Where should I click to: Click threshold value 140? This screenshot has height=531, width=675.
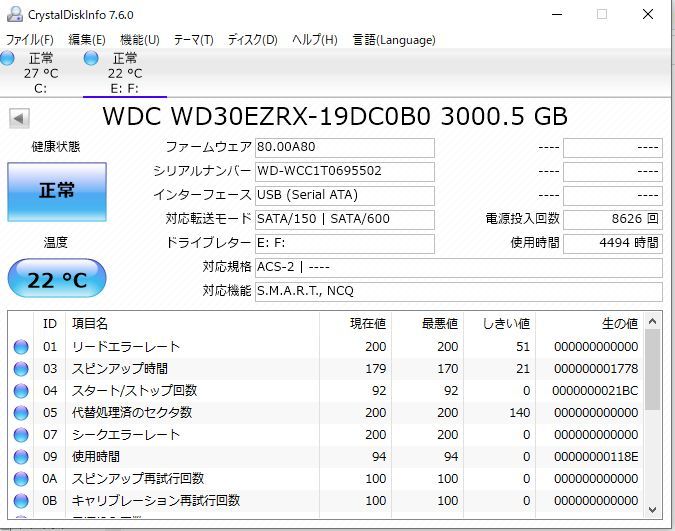[520, 413]
